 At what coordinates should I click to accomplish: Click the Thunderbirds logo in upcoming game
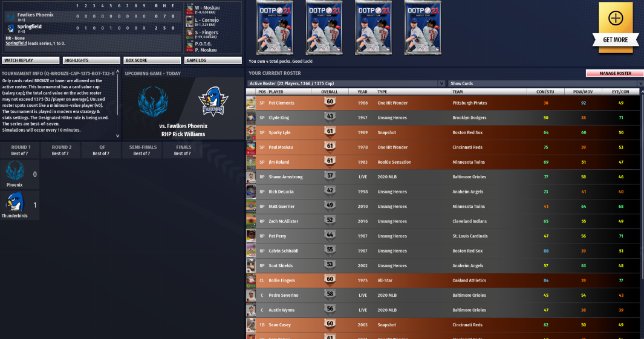point(213,102)
